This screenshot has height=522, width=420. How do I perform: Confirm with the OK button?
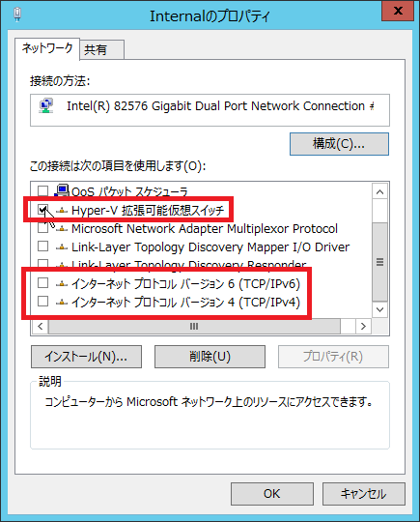pyautogui.click(x=272, y=494)
